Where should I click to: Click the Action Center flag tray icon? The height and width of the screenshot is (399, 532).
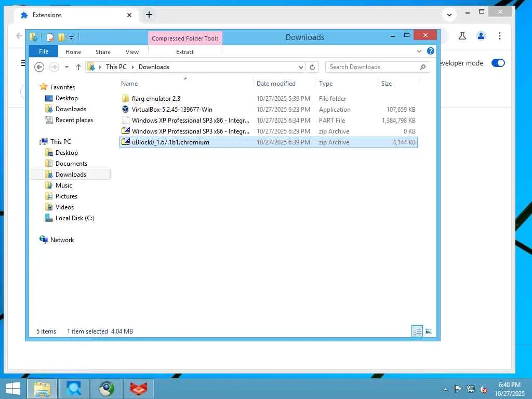click(458, 389)
